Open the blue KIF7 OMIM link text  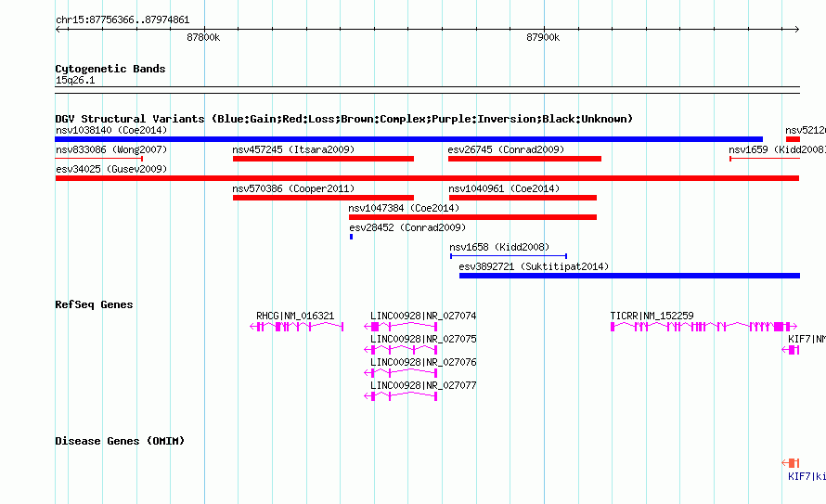[807, 476]
